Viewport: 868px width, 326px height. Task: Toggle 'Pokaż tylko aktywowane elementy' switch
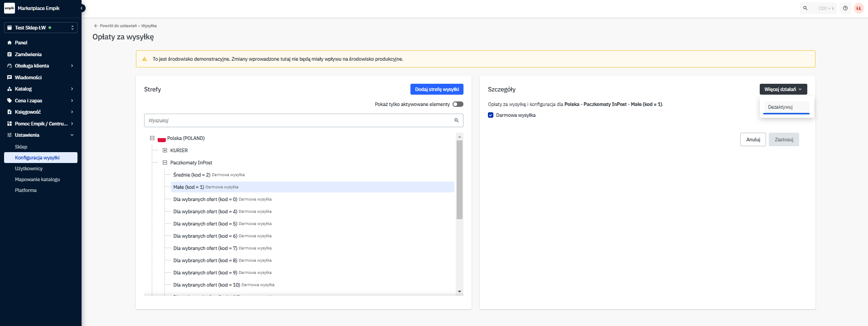point(458,104)
